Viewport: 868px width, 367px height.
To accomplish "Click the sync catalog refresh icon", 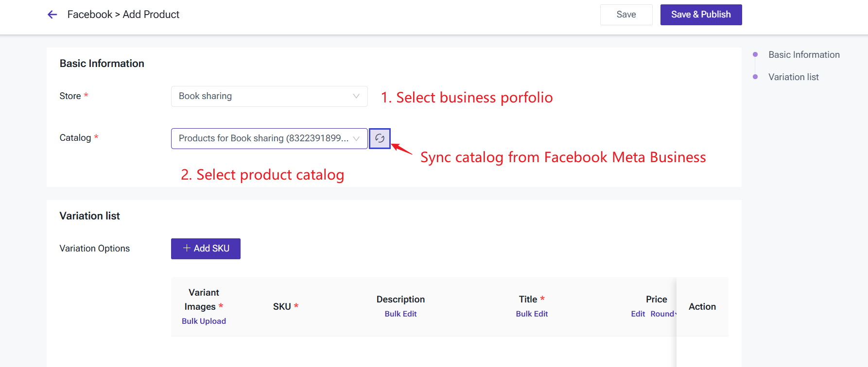I will (380, 138).
